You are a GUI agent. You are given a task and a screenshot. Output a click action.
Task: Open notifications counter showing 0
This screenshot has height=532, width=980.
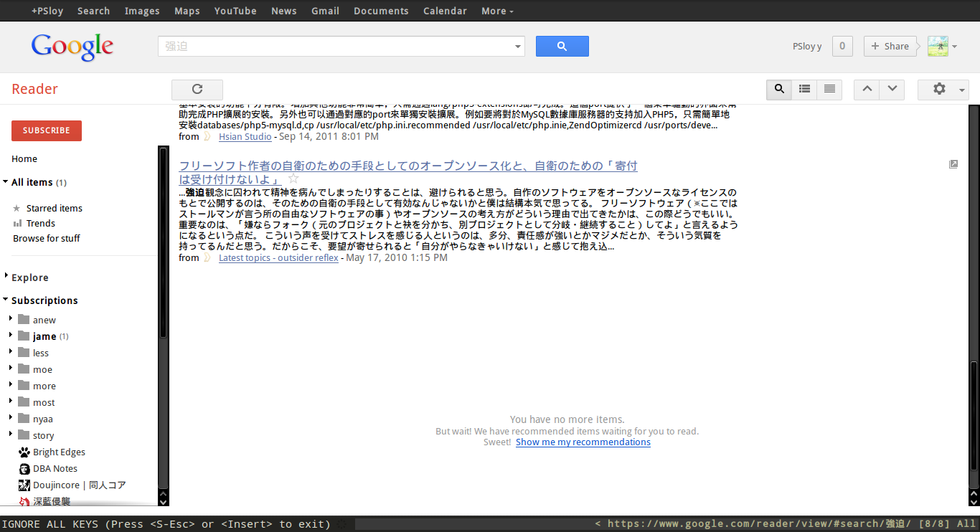point(842,46)
